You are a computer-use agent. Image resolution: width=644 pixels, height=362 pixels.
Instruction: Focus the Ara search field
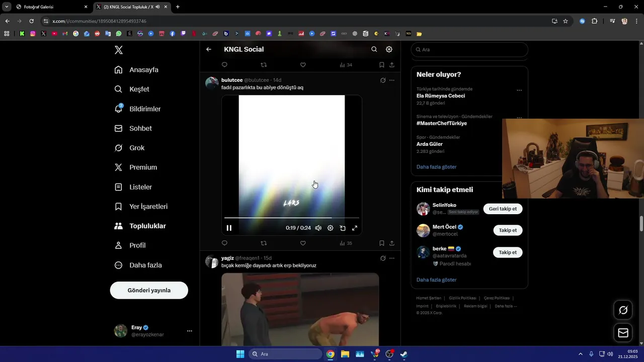pos(469,50)
